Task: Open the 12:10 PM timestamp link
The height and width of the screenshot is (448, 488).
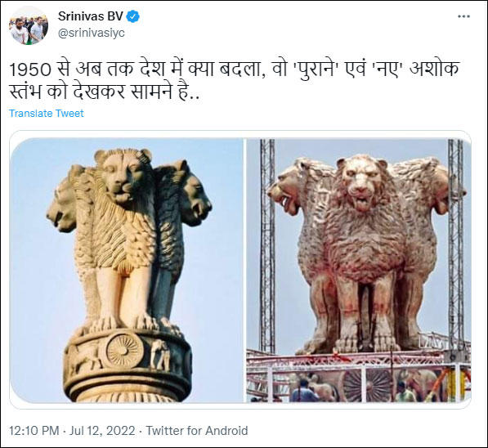Action: (34, 431)
